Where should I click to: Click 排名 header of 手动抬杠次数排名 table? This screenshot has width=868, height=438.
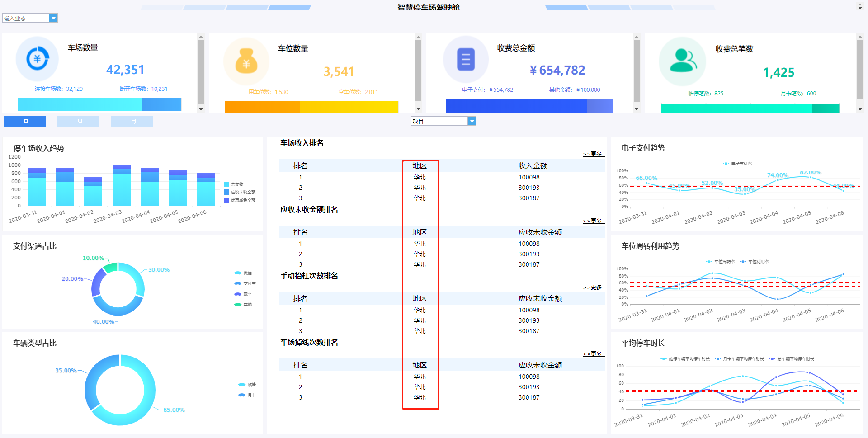[301, 299]
